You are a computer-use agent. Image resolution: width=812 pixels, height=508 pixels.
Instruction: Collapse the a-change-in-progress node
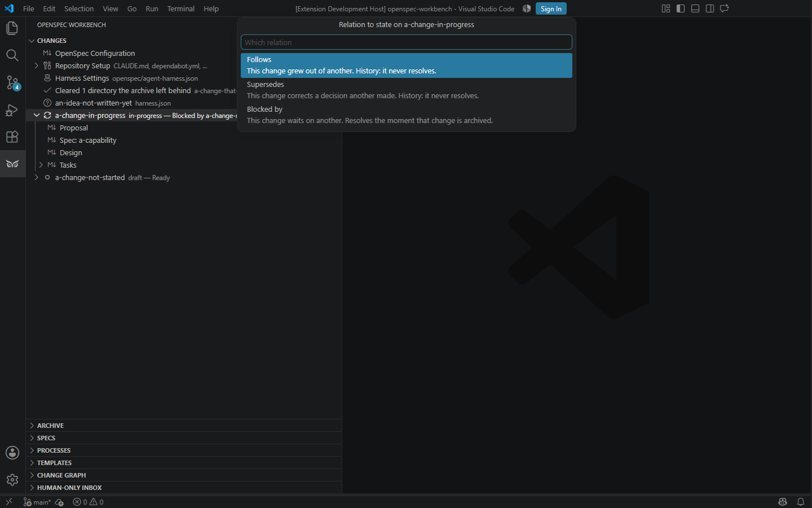click(37, 115)
